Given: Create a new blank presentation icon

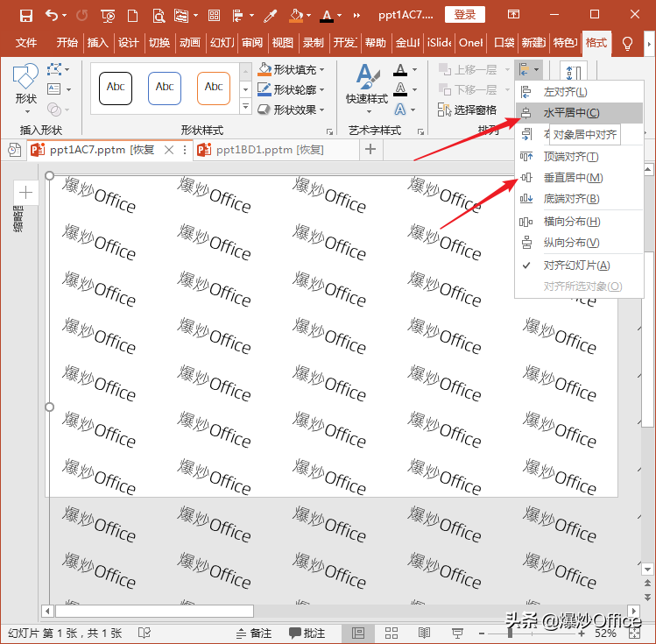Looking at the screenshot, I should coord(132,16).
